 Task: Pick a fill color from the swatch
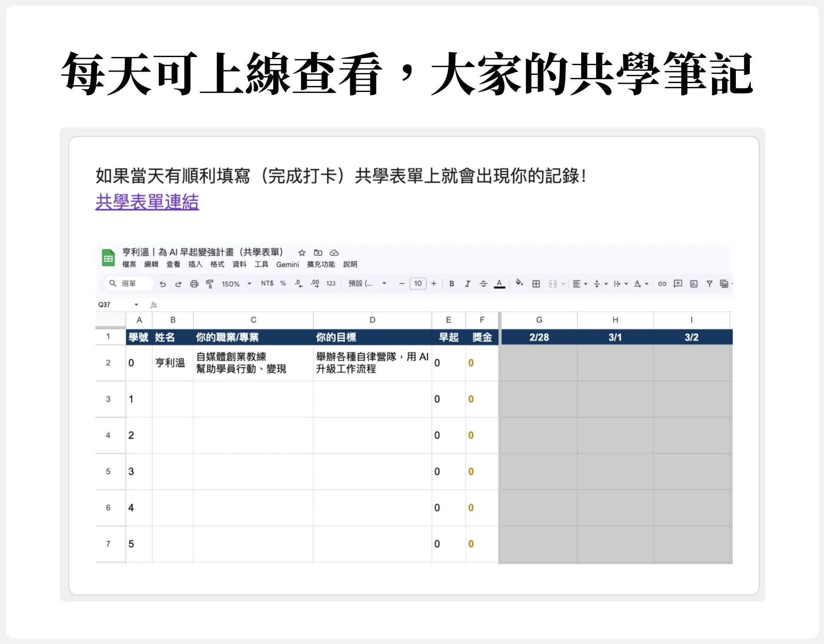pos(519,284)
